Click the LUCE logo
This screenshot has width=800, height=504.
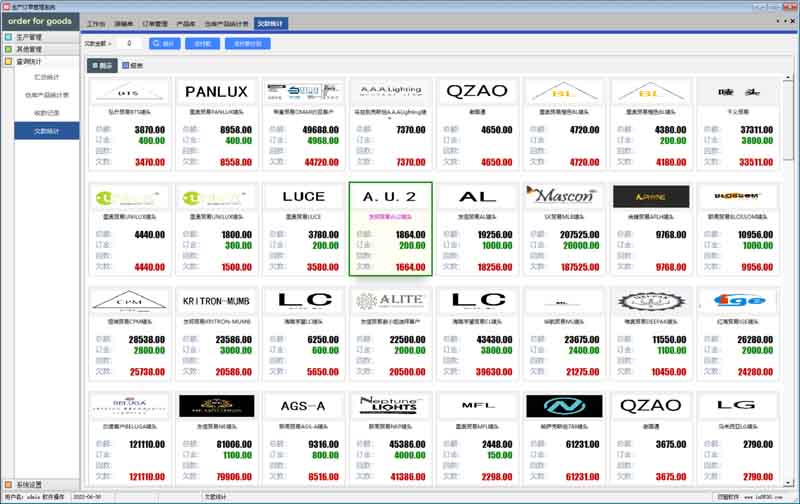(304, 196)
